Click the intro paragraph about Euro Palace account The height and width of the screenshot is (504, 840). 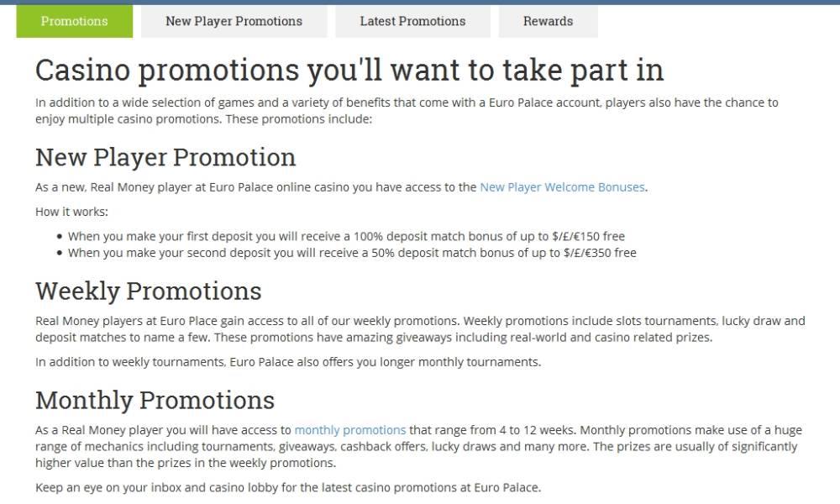point(407,111)
